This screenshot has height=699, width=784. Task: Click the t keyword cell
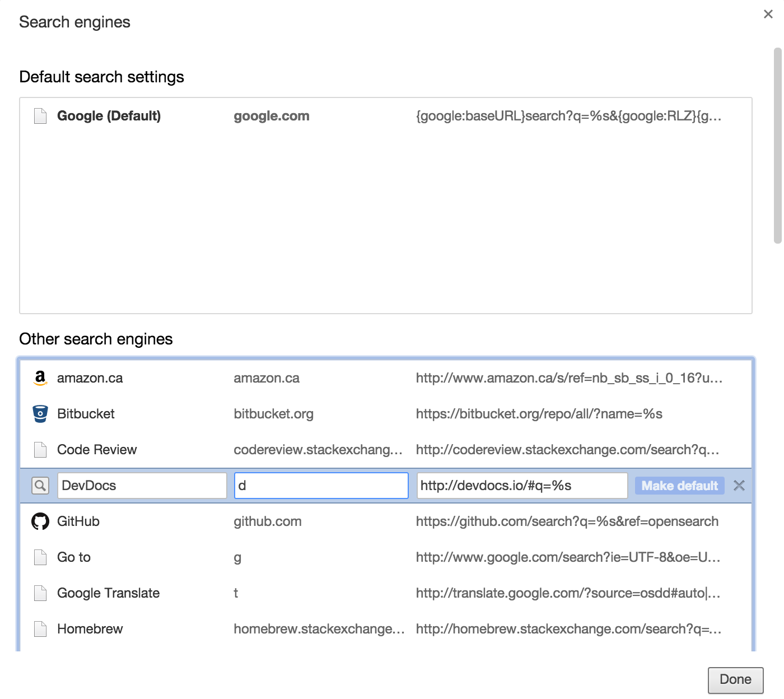(x=236, y=593)
